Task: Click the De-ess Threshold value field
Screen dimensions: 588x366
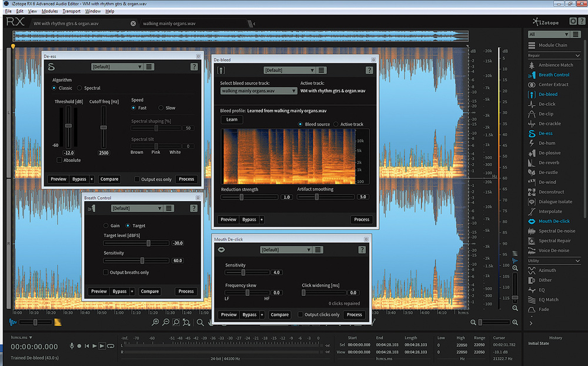Action: (69, 153)
